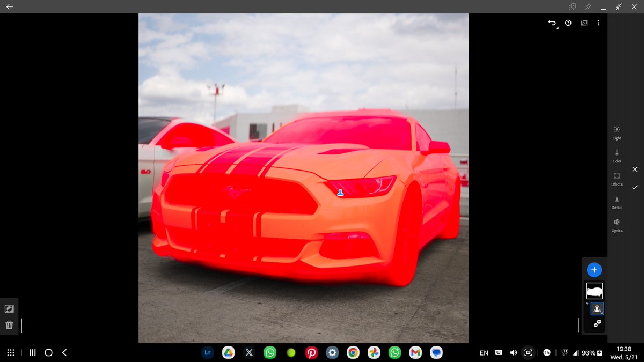644x362 pixels.
Task: Invert the mask using invert icon
Action: [x=9, y=308]
